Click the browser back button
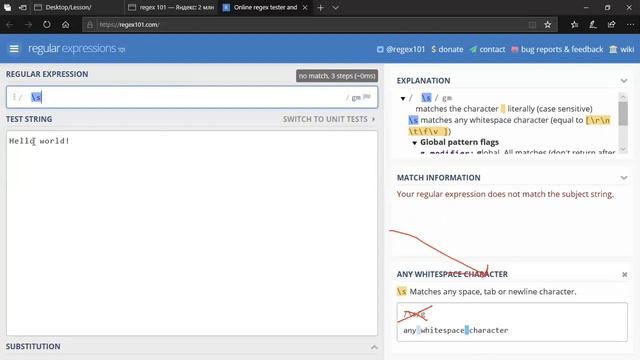Screen dimensions: 640x360 [x=10, y=24]
